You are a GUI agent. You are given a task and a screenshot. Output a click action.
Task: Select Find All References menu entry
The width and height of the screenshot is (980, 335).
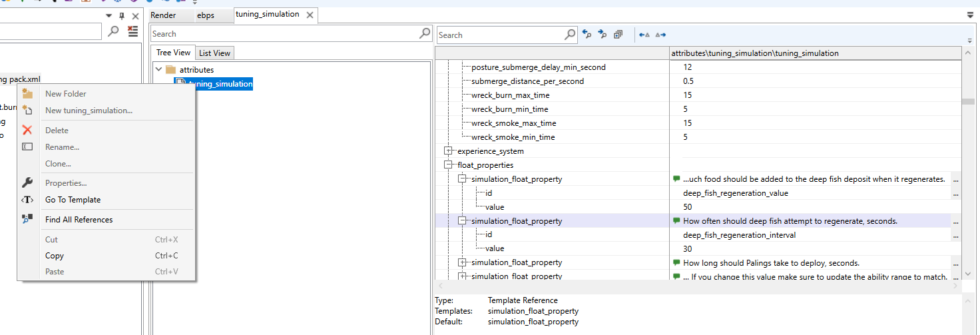point(79,220)
